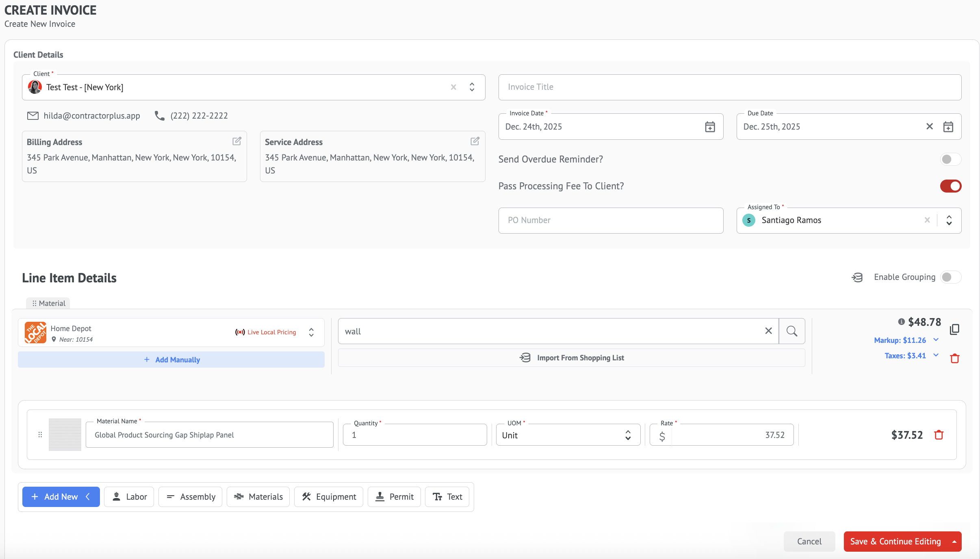Clear the 'wall' search text

(x=768, y=331)
